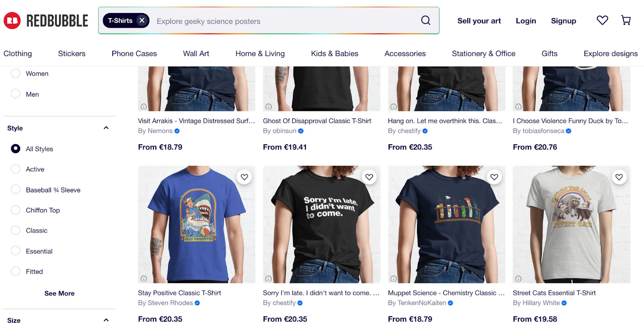Choose the Classic style radio button
644x330 pixels.
point(15,230)
